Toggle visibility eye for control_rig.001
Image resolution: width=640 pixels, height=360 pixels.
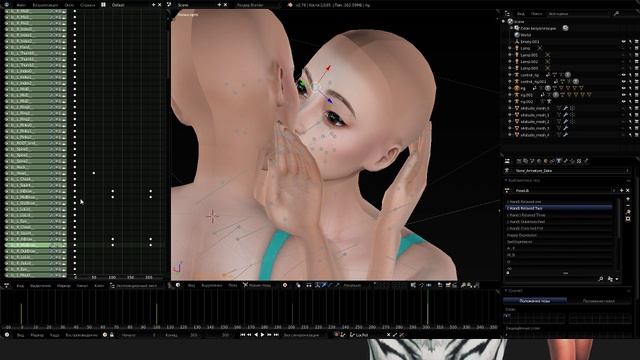click(624, 82)
